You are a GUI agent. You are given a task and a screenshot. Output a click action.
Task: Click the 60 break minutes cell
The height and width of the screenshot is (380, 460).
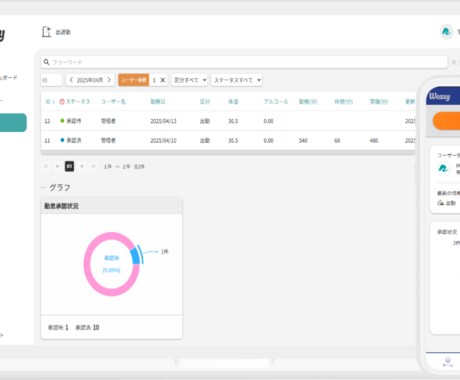point(337,140)
